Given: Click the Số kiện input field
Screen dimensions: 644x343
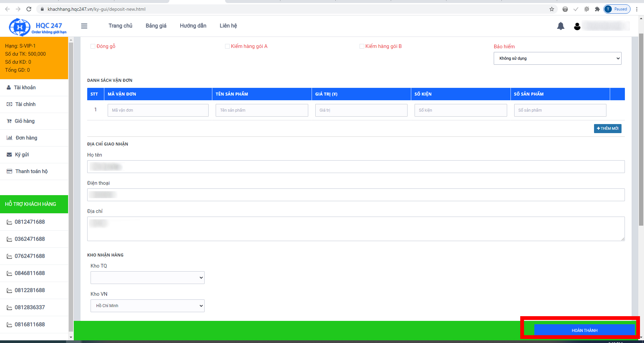Looking at the screenshot, I should click(x=461, y=110).
